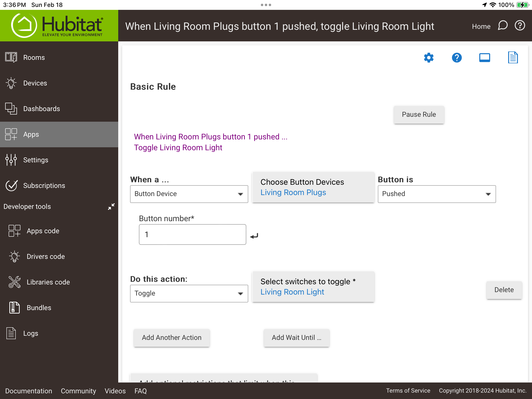
Task: Click the Hubitat logo
Action: click(57, 26)
